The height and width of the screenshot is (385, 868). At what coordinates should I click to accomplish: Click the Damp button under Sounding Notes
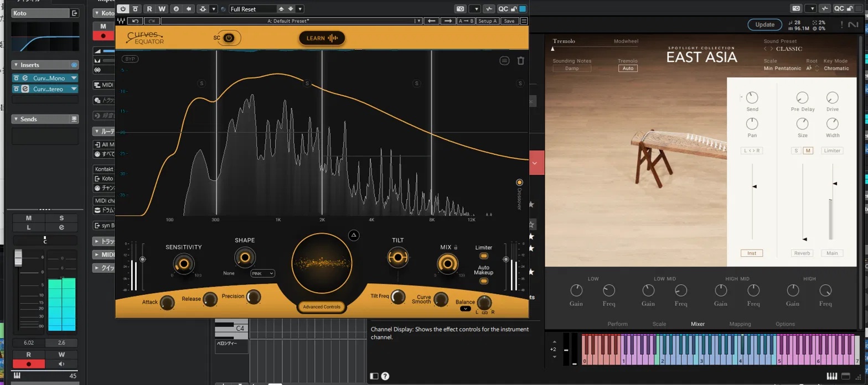click(x=572, y=69)
